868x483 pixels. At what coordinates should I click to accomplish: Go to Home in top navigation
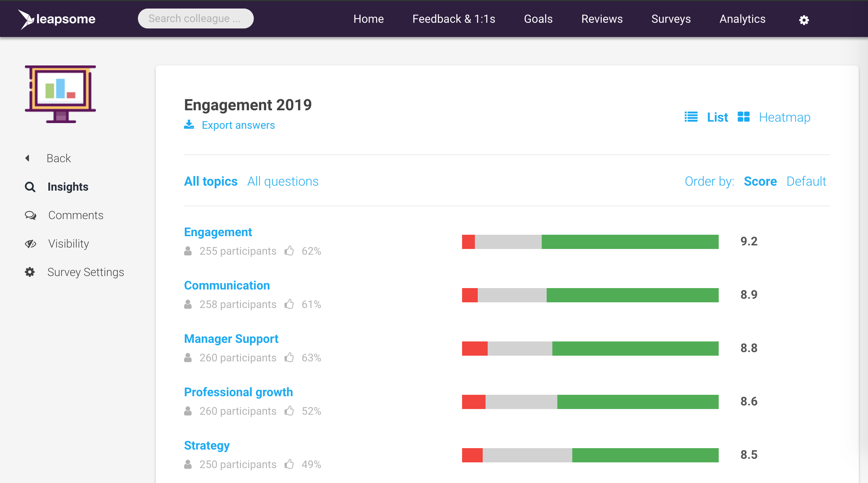369,19
